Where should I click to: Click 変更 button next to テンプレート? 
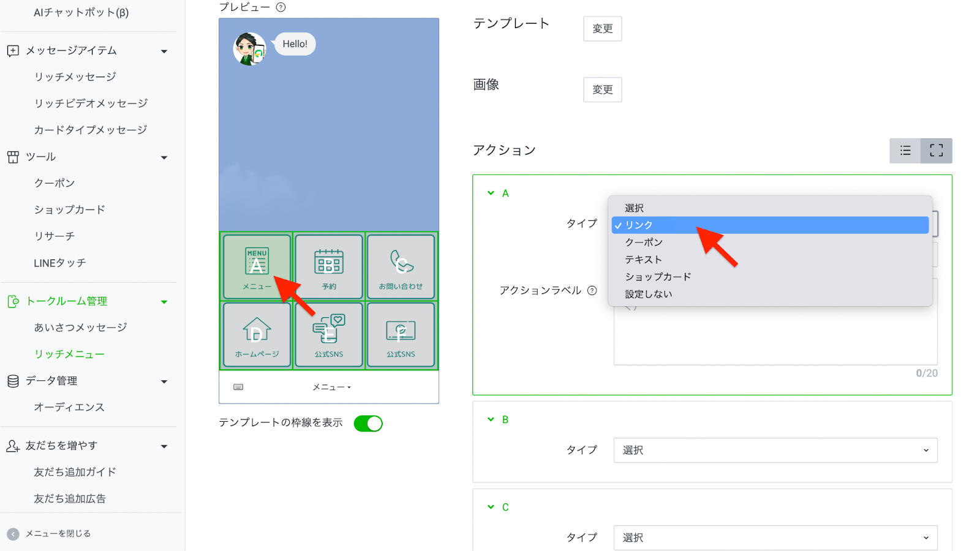pyautogui.click(x=602, y=29)
